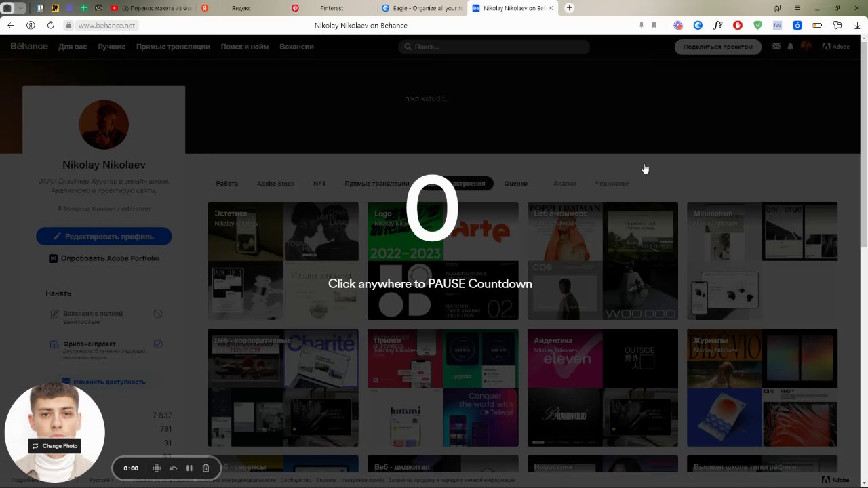Open the Айдентика moodboard thumbnail
Viewport: 868px width, 488px height.
tap(603, 388)
